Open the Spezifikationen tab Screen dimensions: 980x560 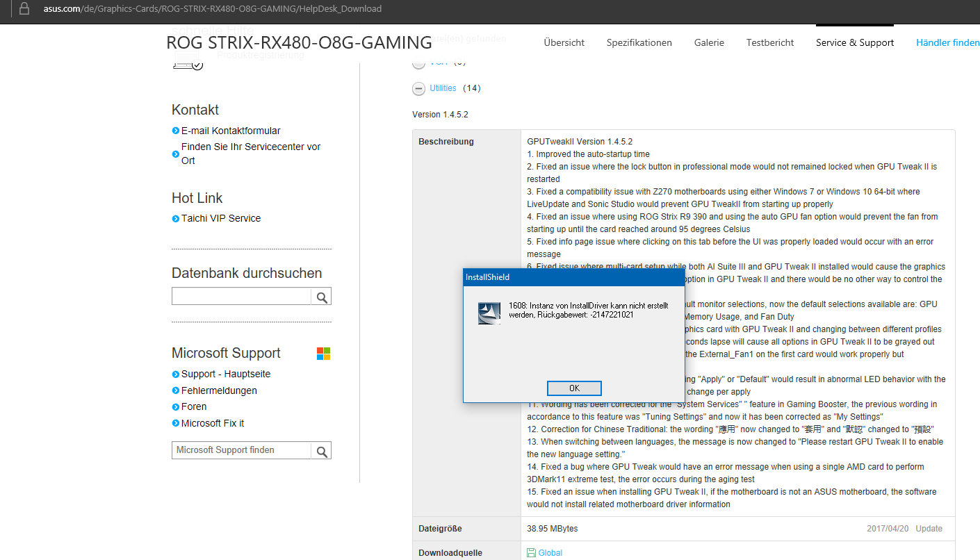pyautogui.click(x=639, y=42)
